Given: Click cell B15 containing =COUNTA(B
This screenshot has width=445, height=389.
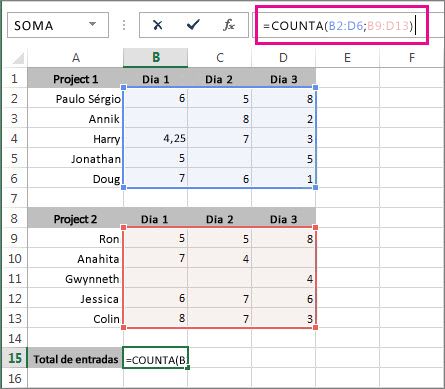Looking at the screenshot, I should click(x=156, y=359).
